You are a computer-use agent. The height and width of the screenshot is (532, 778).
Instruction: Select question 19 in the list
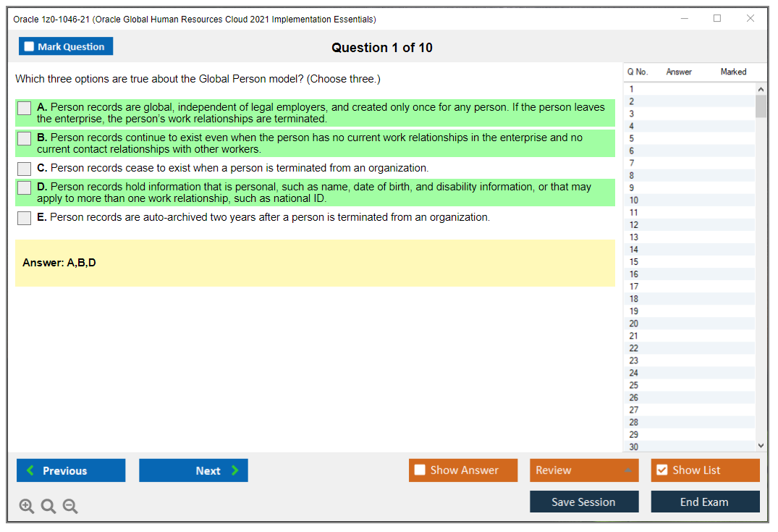pyautogui.click(x=689, y=312)
